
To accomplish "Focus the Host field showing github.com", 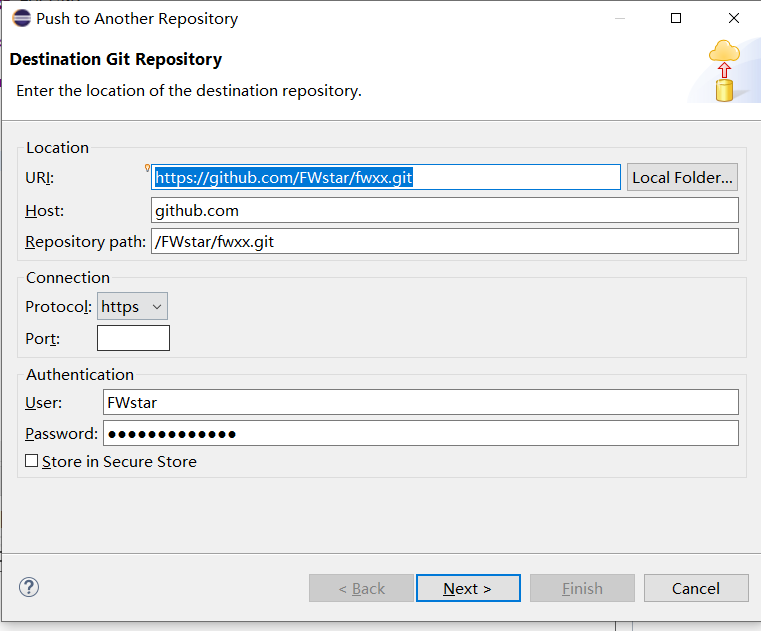I will [x=445, y=210].
